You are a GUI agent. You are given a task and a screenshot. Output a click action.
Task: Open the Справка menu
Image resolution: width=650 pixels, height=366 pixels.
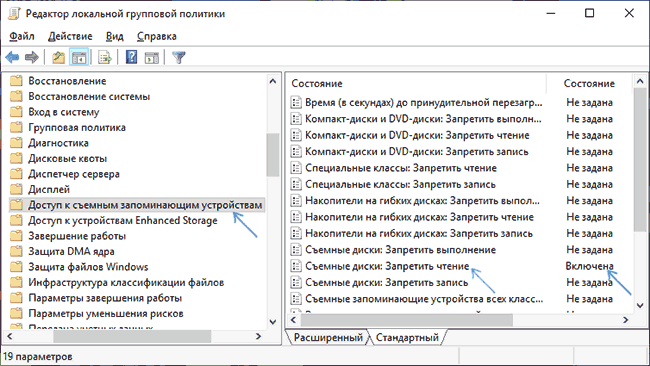pyautogui.click(x=157, y=36)
